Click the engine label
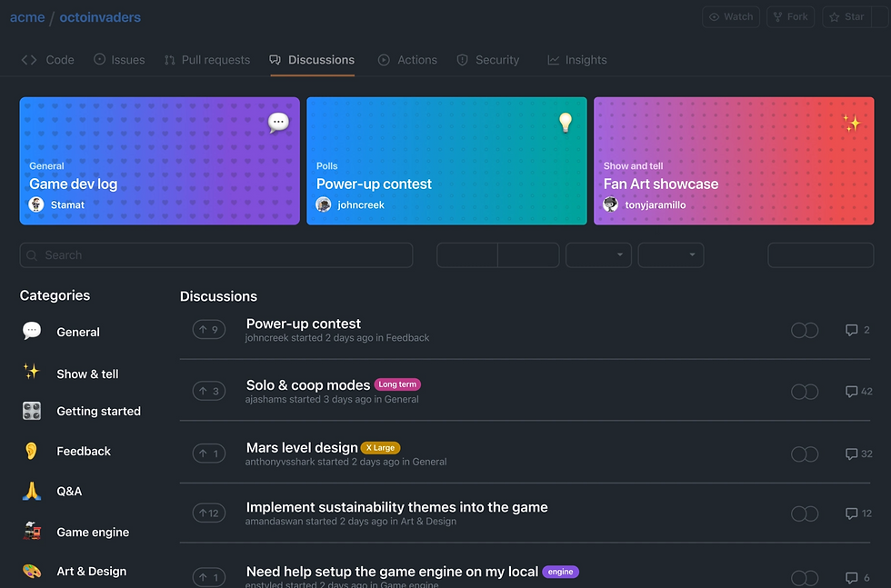The height and width of the screenshot is (588, 891). tap(560, 572)
